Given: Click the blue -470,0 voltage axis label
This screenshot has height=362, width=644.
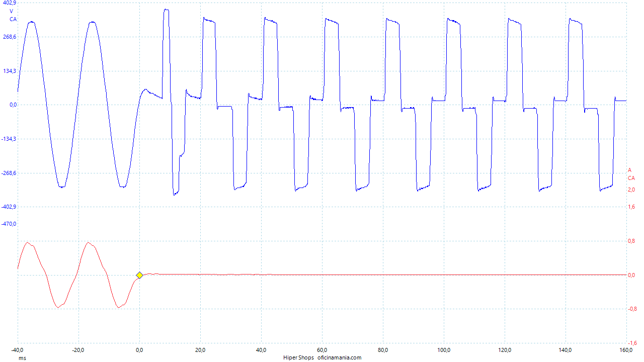Looking at the screenshot, I should (9, 224).
